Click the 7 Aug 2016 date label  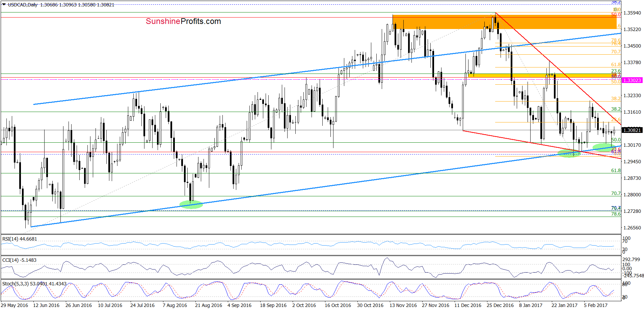pos(175,305)
